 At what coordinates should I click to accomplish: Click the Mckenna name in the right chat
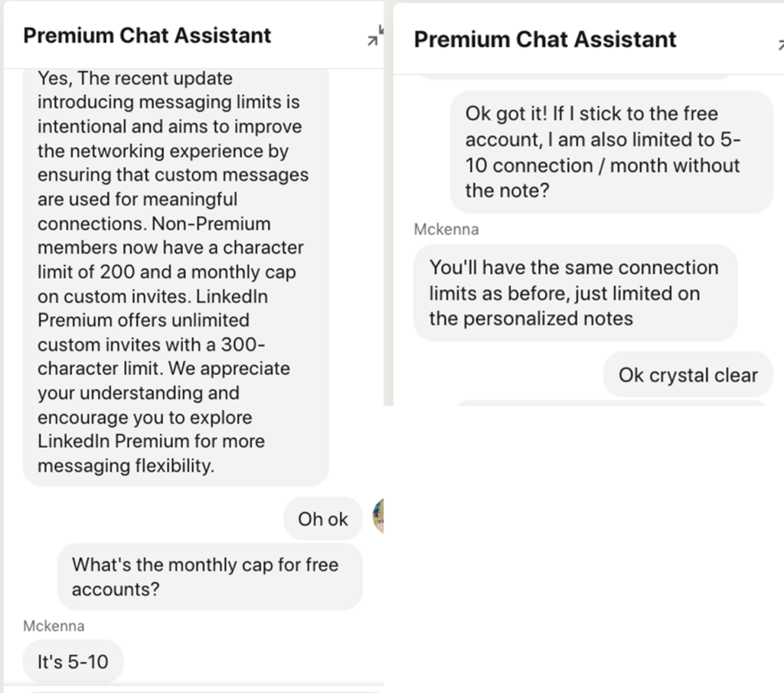446,229
